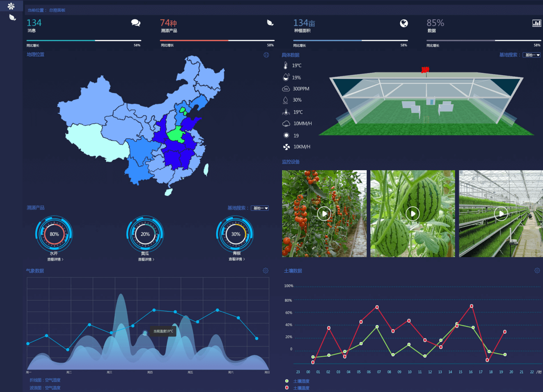Click the red marker atop the greenhouse model
Image resolution: width=543 pixels, height=392 pixels.
[425, 70]
